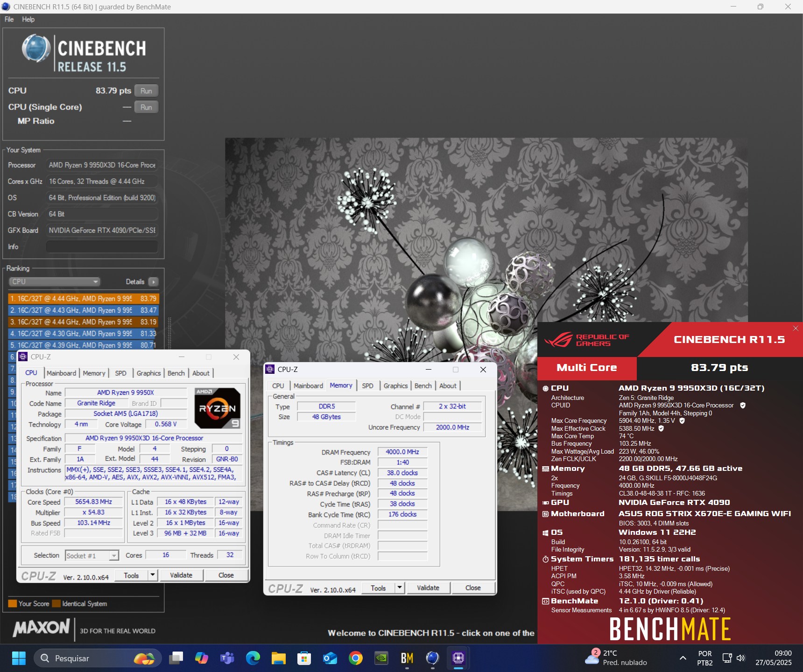Open the volume control in system tray
The height and width of the screenshot is (672, 803).
[x=741, y=658]
